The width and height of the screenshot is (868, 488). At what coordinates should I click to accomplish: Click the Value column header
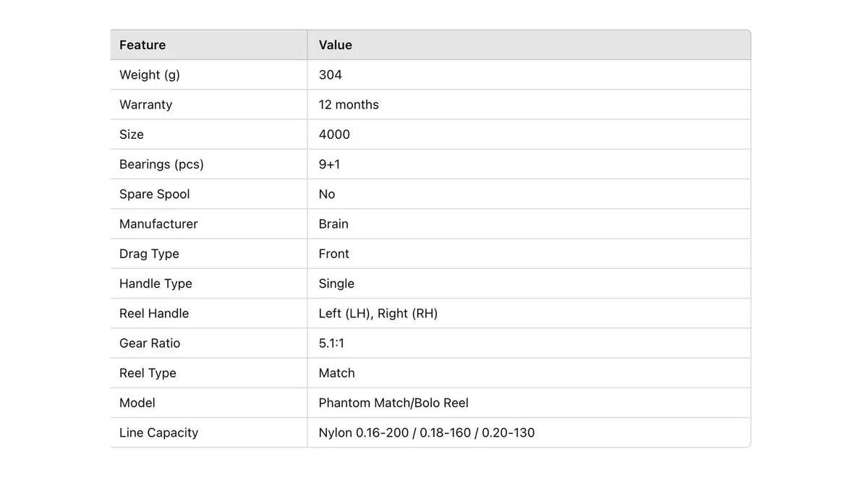click(x=335, y=45)
